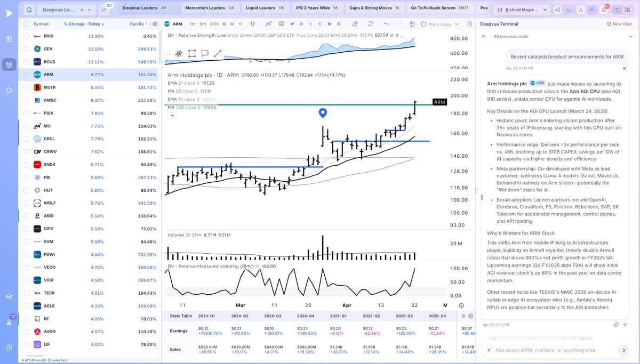Open the multi-chart grid icon in the chart toolbar
Screen dimensions: 640x364
[281, 24]
